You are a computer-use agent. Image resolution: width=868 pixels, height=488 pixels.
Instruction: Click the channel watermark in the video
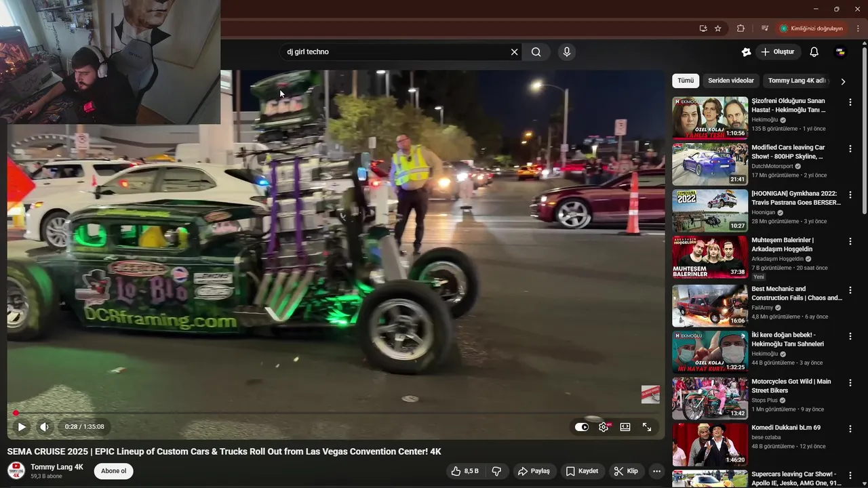pyautogui.click(x=650, y=394)
